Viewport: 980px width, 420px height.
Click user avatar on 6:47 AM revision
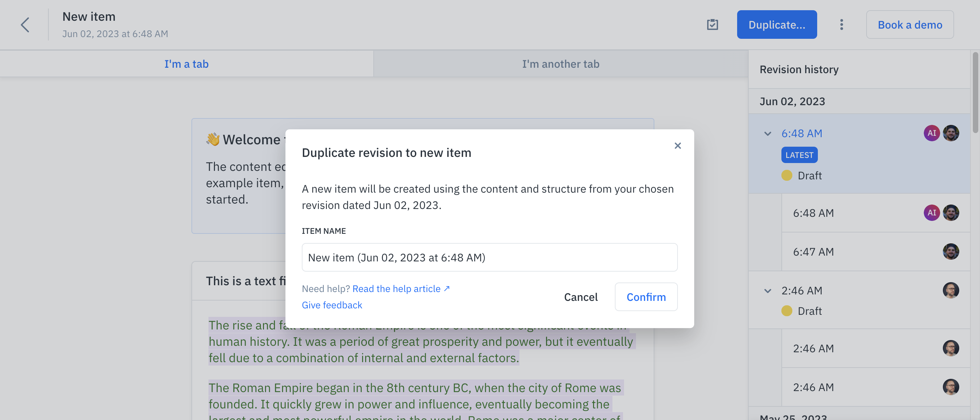click(x=950, y=251)
